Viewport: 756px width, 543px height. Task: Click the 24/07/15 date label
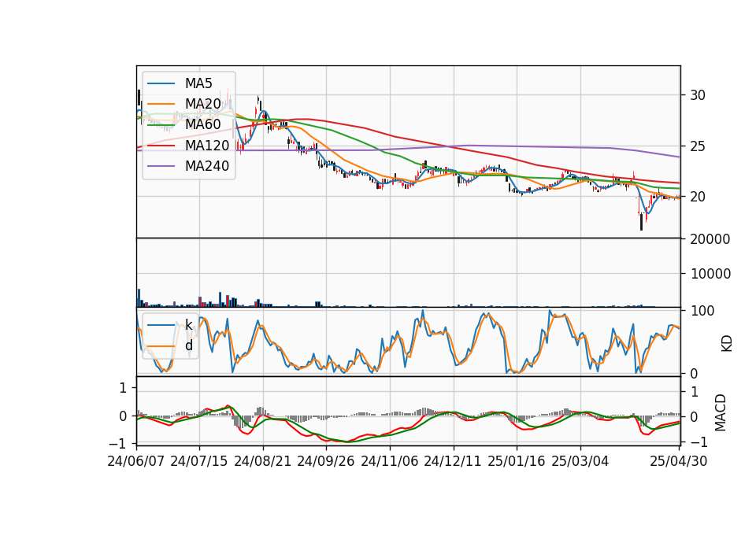199,461
